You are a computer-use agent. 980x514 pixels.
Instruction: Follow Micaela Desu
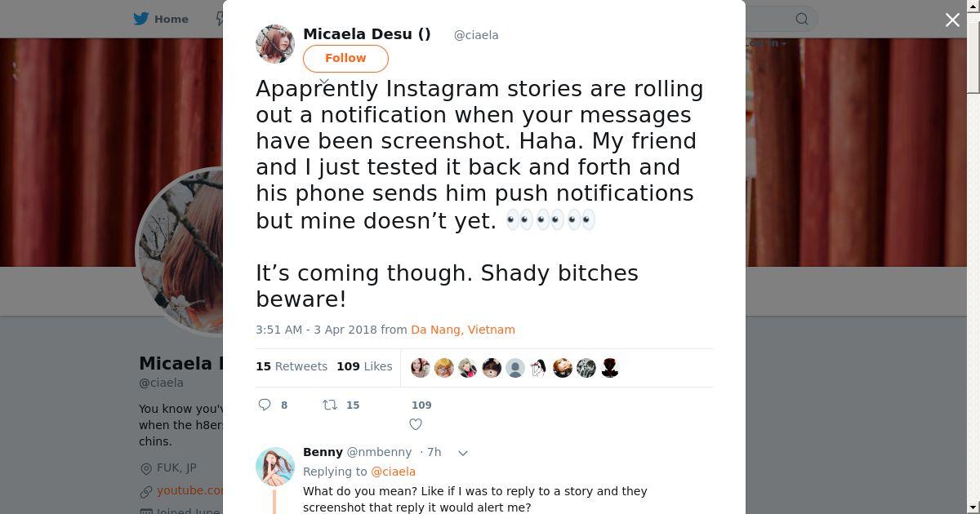[x=345, y=58]
